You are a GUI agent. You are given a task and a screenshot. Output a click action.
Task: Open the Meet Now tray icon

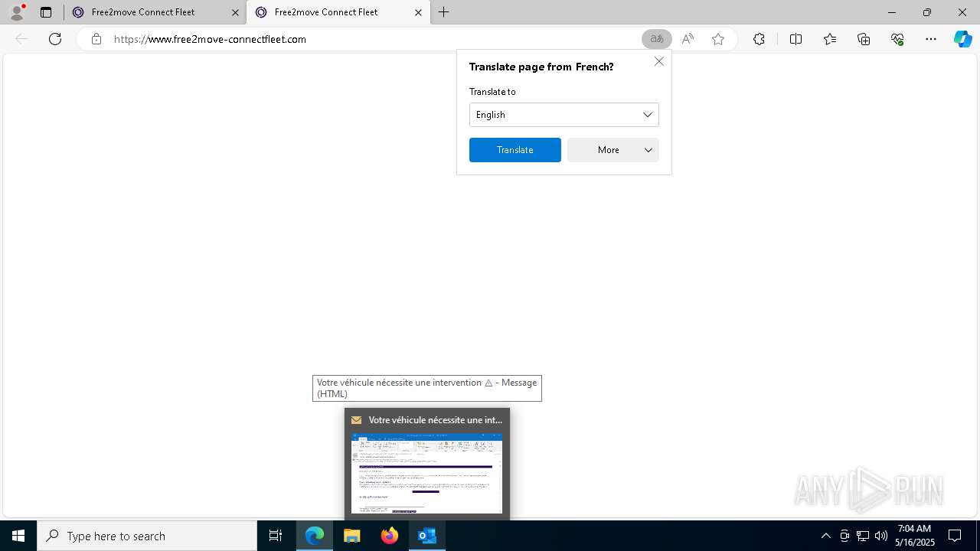pos(844,536)
